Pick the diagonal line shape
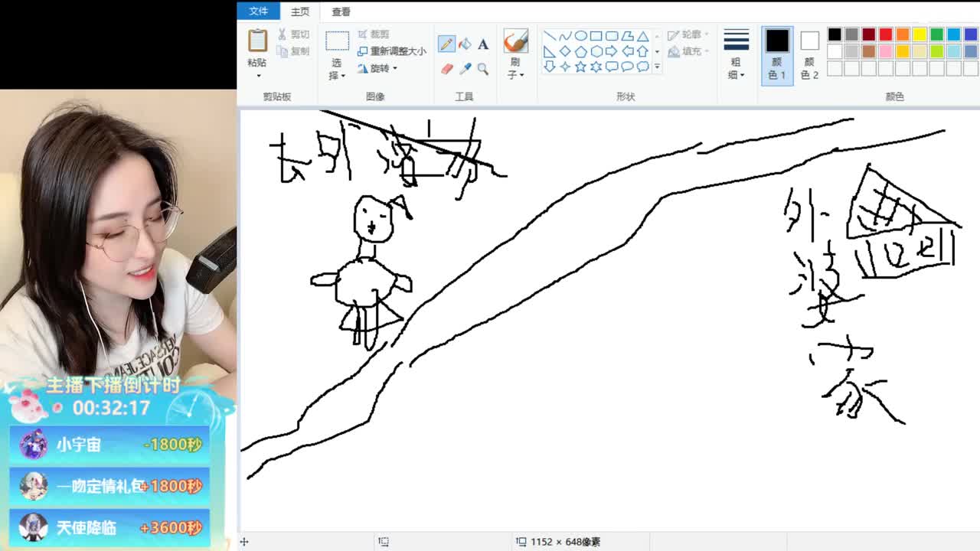The height and width of the screenshot is (551, 980). pyautogui.click(x=549, y=36)
